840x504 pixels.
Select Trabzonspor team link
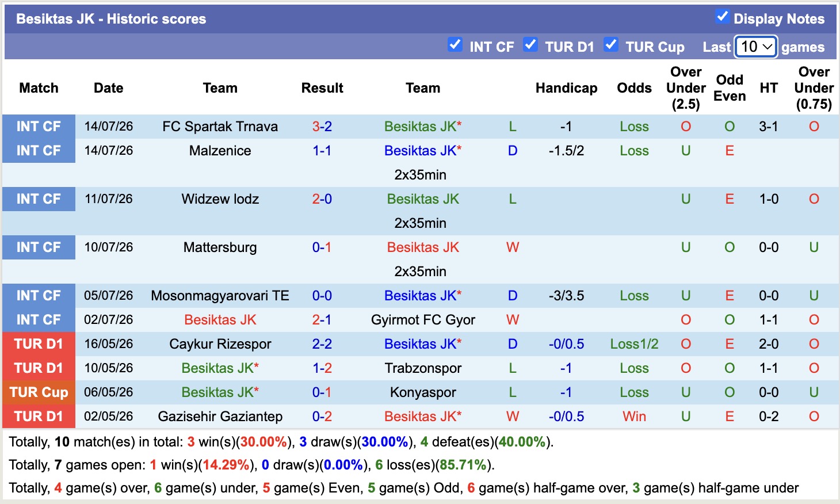tap(423, 368)
